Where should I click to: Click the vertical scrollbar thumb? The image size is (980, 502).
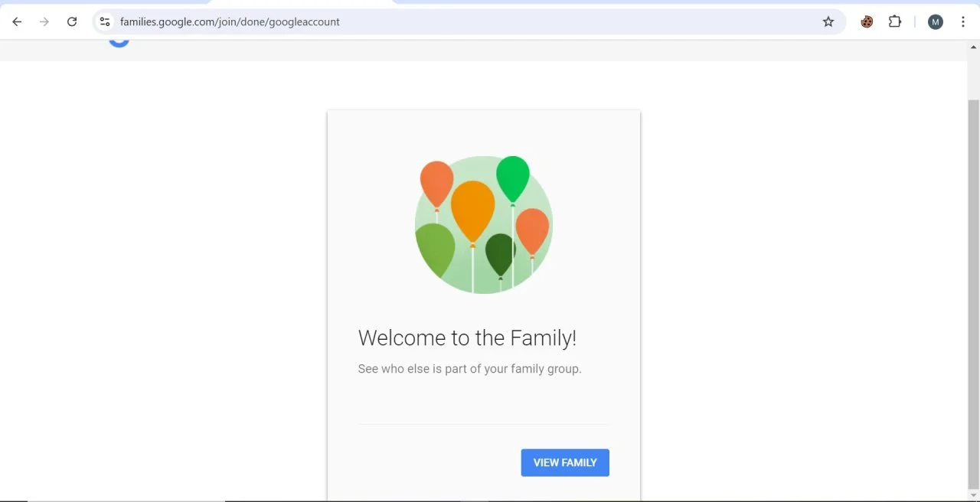pyautogui.click(x=974, y=293)
